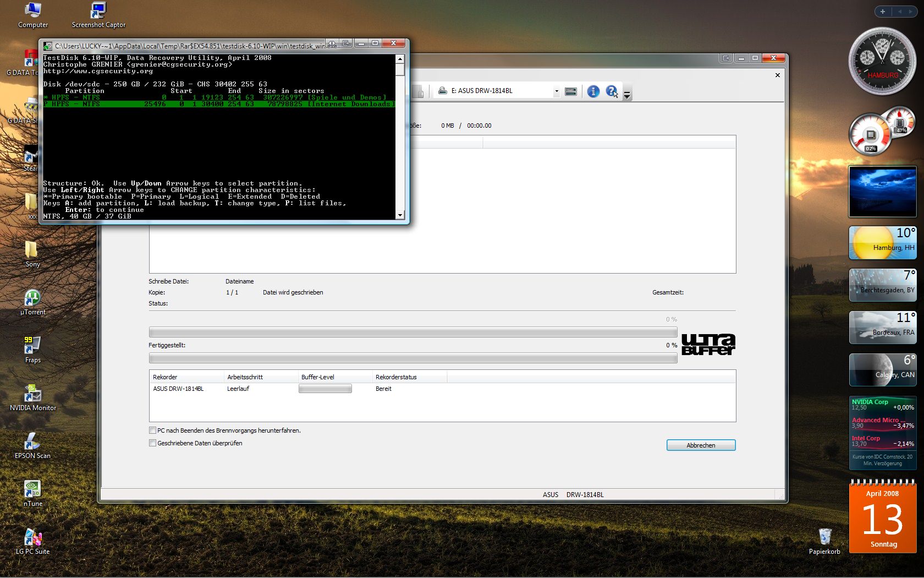Viewport: 924px width, 578px height.
Task: Open NVIDIA Monitor from the desktop
Action: click(x=32, y=398)
